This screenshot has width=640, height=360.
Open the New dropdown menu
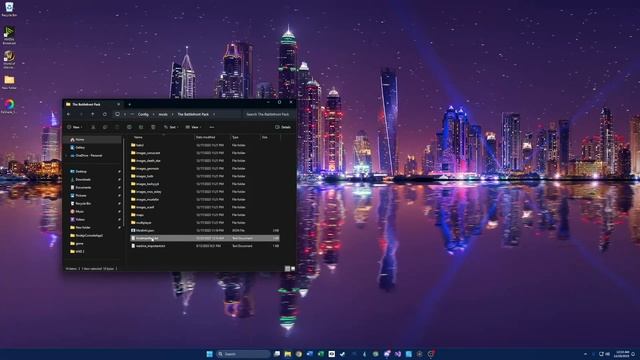(x=74, y=127)
